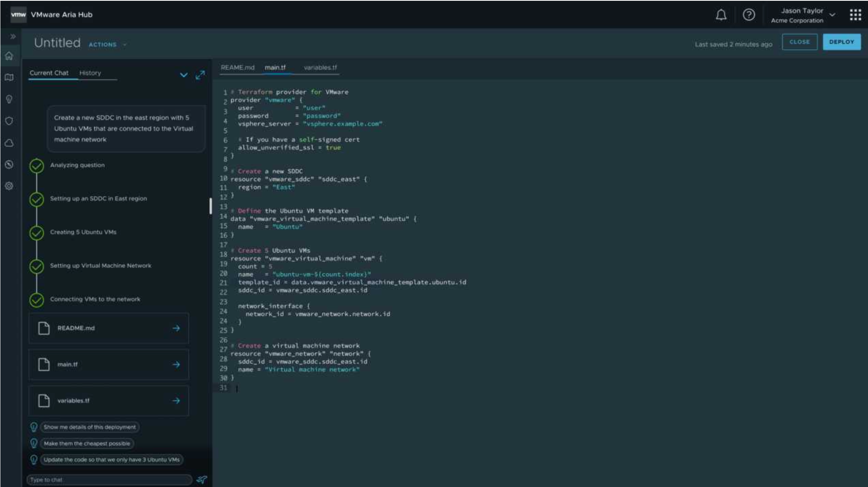Click the Creating 5 Ubuntu VMs check icon
Screen dimensions: 868x487
[37, 233]
